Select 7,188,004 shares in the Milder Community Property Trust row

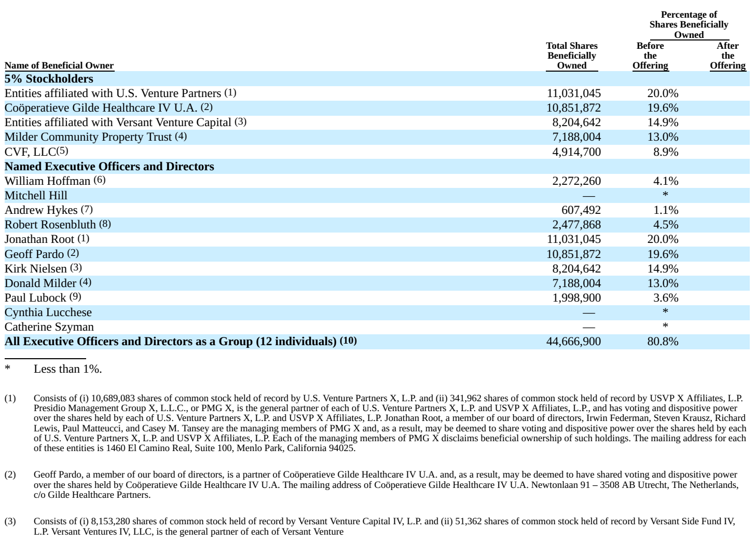[x=576, y=137]
